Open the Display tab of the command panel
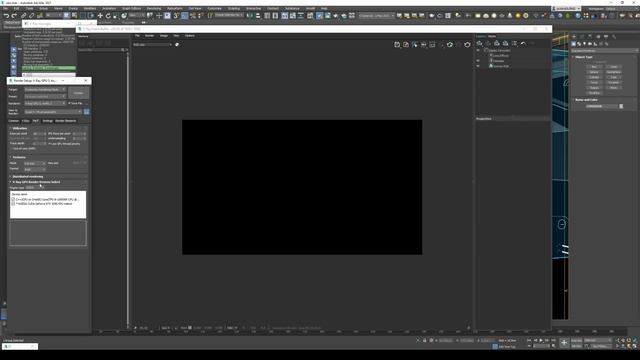The image size is (640, 360). (606, 37)
